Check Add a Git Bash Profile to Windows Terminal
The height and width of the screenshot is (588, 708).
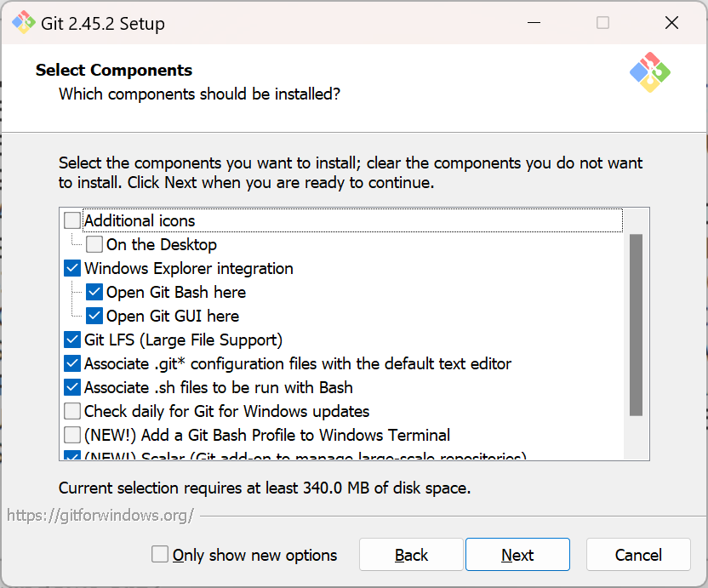[73, 436]
